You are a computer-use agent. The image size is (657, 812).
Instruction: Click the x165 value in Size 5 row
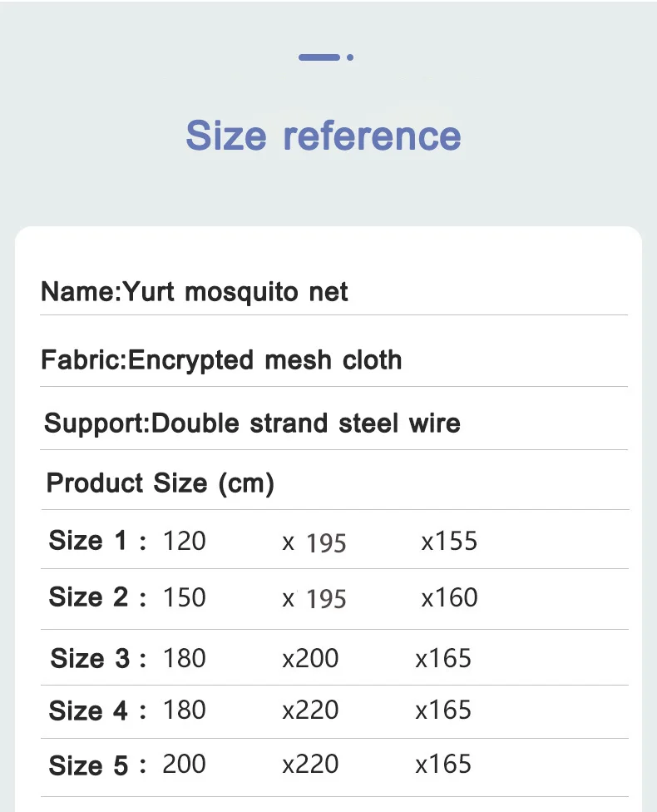point(443,765)
